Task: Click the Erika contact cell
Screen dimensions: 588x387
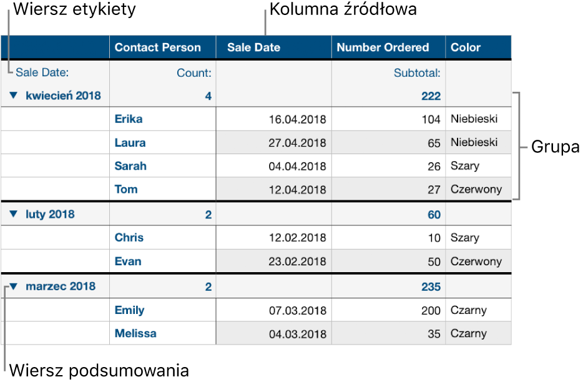Action: point(163,119)
